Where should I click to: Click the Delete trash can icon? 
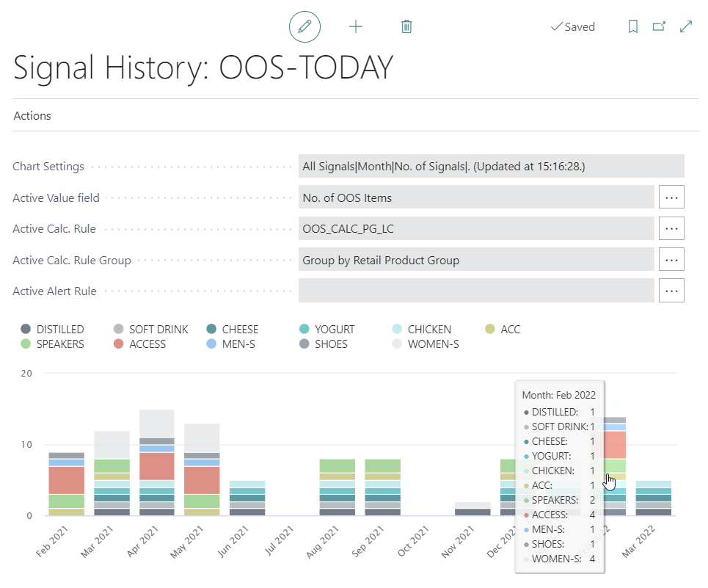coord(406,26)
